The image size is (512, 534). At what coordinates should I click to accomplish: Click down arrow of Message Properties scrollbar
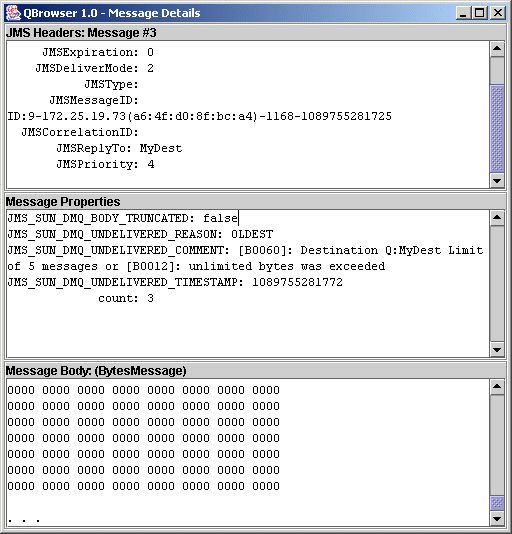(x=497, y=349)
